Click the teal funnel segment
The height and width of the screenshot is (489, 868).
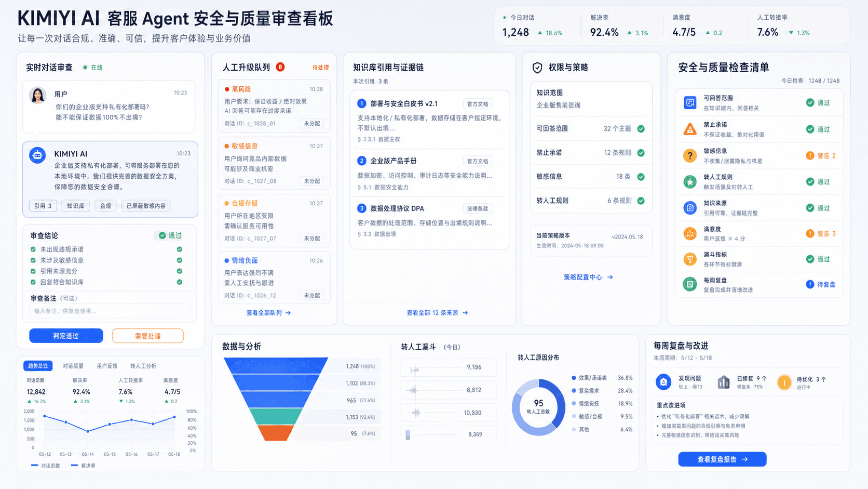(x=276, y=416)
